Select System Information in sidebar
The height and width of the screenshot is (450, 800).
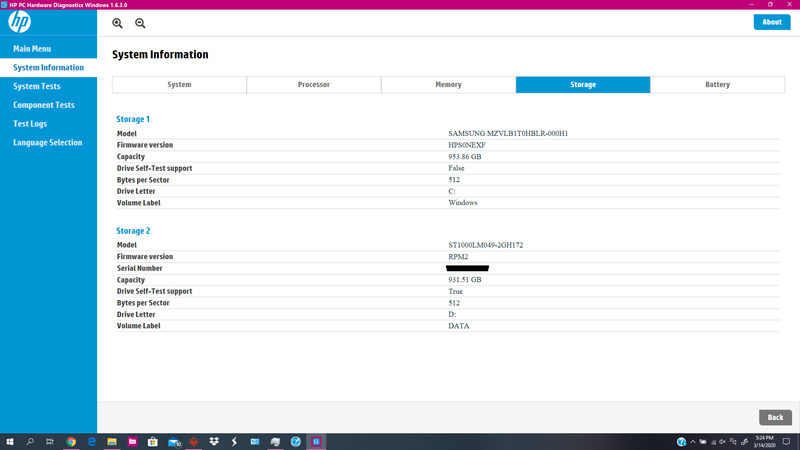pos(48,67)
